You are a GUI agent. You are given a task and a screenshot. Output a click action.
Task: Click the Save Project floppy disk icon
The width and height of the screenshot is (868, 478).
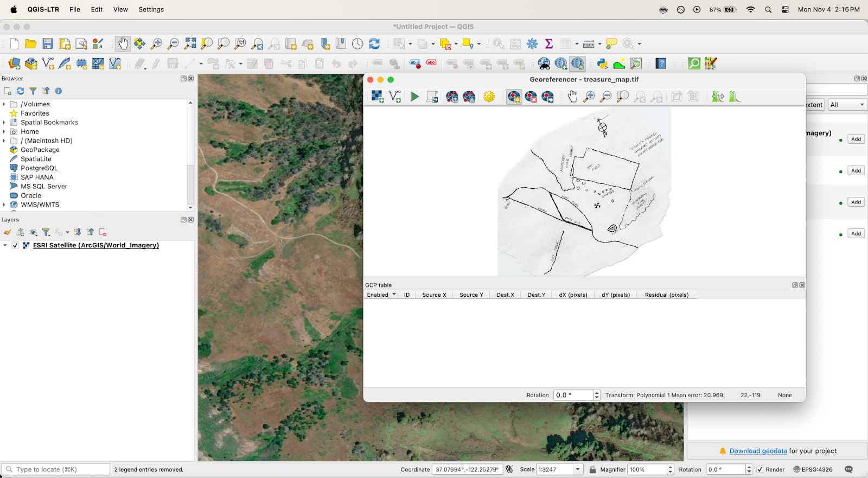[x=48, y=44]
